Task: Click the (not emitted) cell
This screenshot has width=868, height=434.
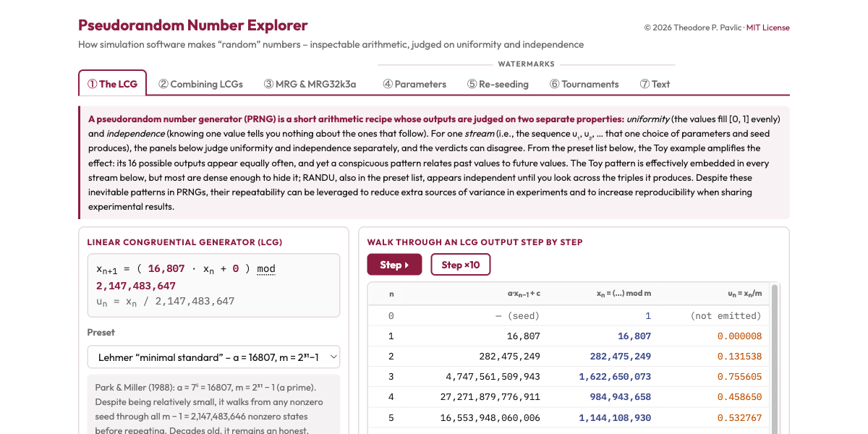Action: pos(726,316)
